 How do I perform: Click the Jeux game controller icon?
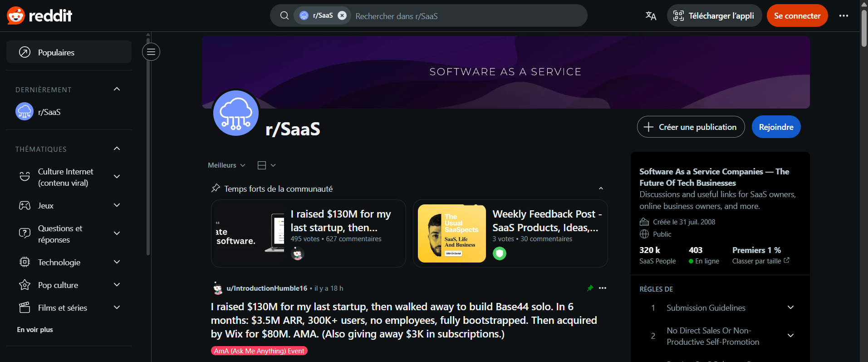pos(24,205)
